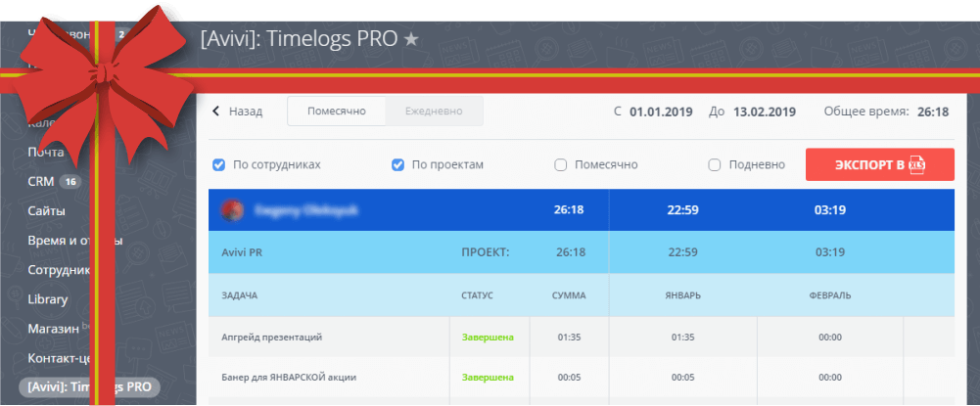Click the ЯНВАРЬ column header
The image size is (980, 406).
point(682,295)
